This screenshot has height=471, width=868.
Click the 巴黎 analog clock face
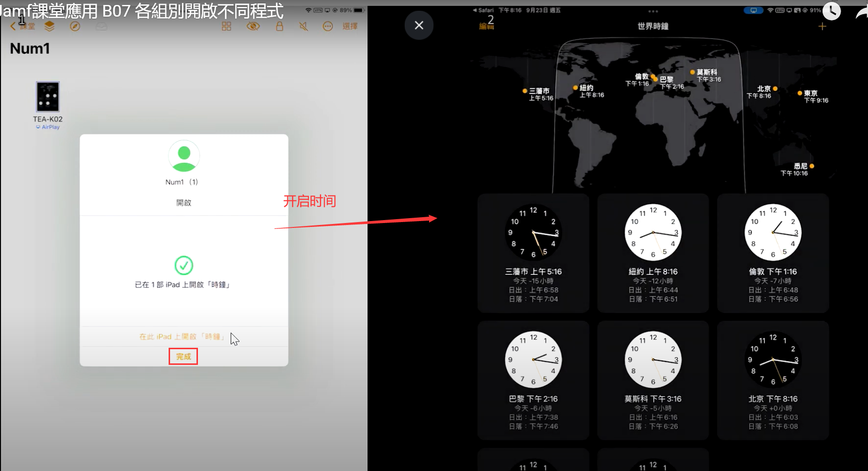(x=533, y=359)
